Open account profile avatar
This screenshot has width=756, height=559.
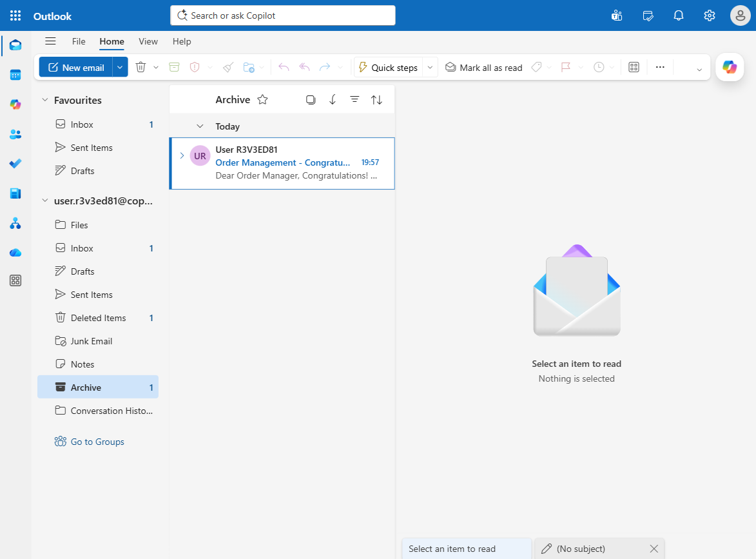pyautogui.click(x=740, y=16)
